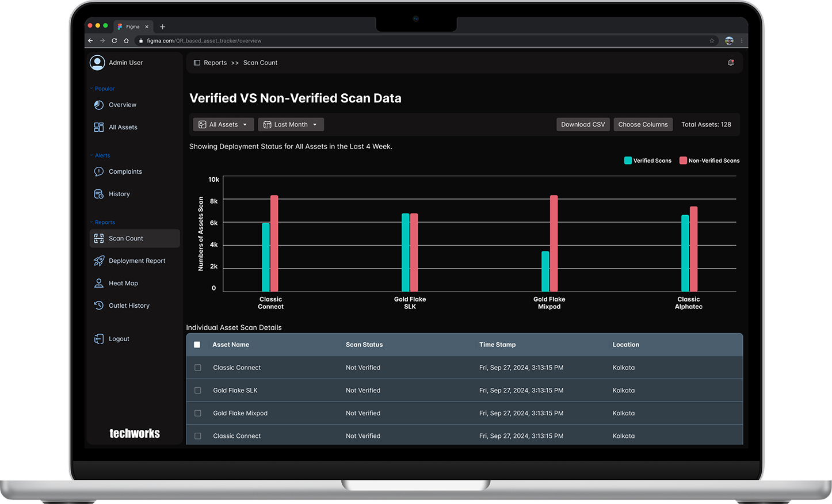Screen dimensions: 832x504
Task: Open the Last Month dropdown arrow
Action: (315, 125)
